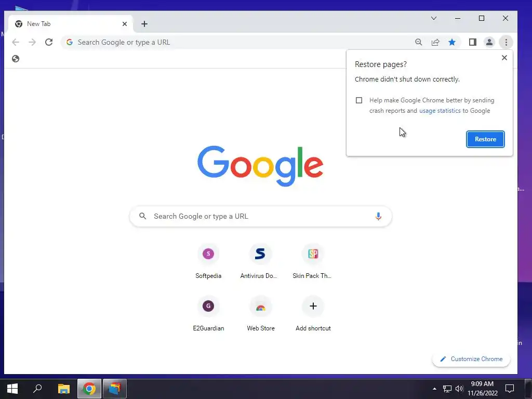Open the Chrome three-dot menu

tap(506, 42)
